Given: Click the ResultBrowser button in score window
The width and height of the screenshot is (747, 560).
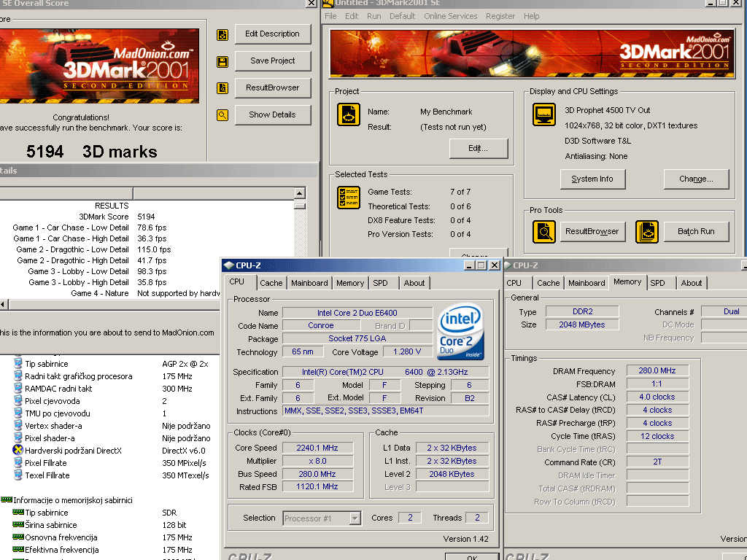Looking at the screenshot, I should tap(273, 87).
